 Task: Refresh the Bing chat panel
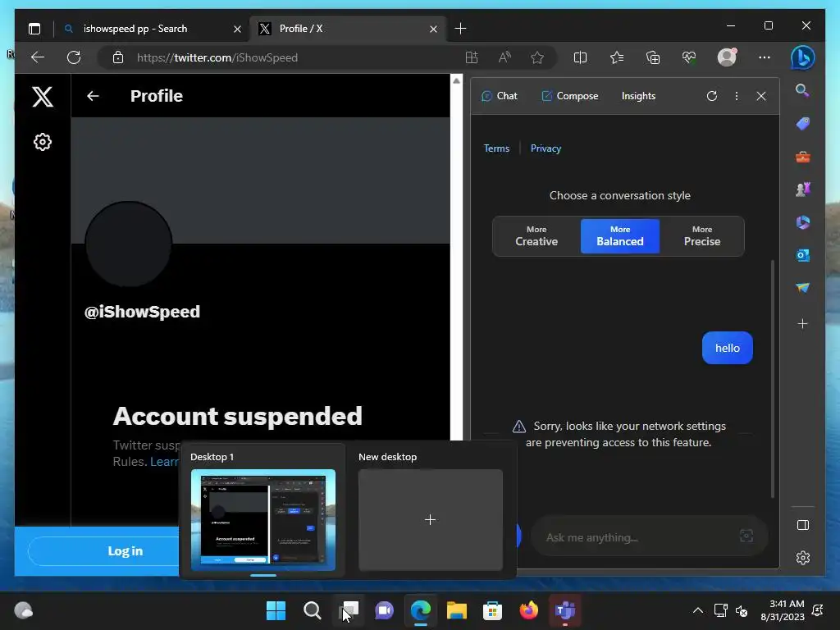click(x=711, y=96)
